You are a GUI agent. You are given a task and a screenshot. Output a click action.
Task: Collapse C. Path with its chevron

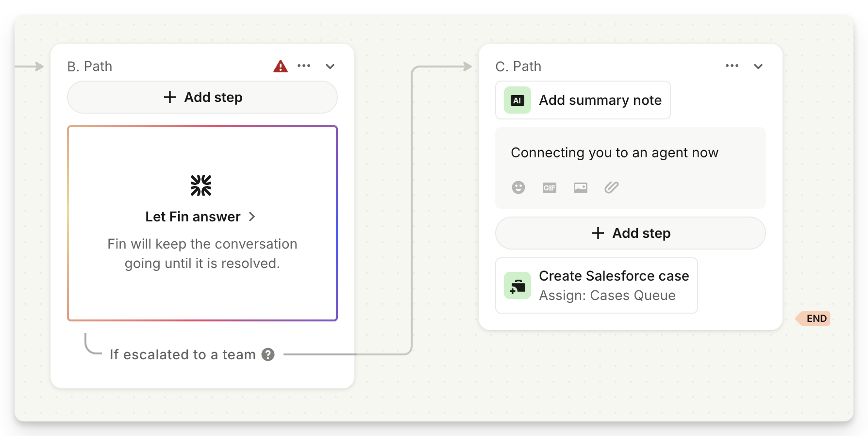click(x=758, y=67)
